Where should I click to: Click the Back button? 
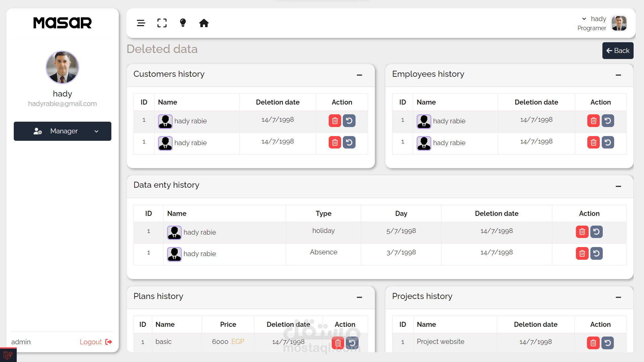coord(618,51)
